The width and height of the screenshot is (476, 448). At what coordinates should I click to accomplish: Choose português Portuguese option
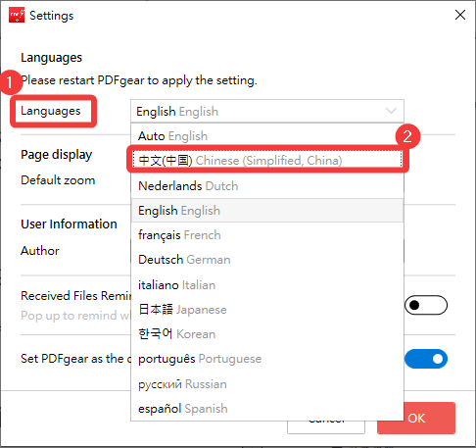pos(267,359)
